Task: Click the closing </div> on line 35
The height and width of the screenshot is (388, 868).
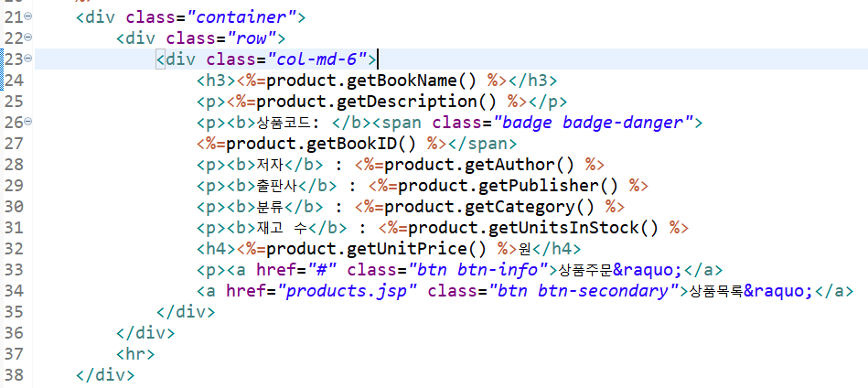Action: pyautogui.click(x=186, y=312)
